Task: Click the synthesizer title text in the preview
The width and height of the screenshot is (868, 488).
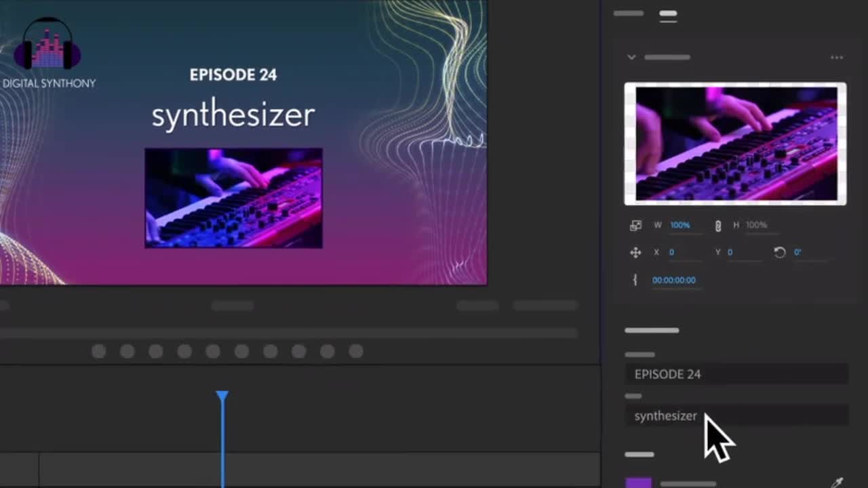Action: pos(233,115)
